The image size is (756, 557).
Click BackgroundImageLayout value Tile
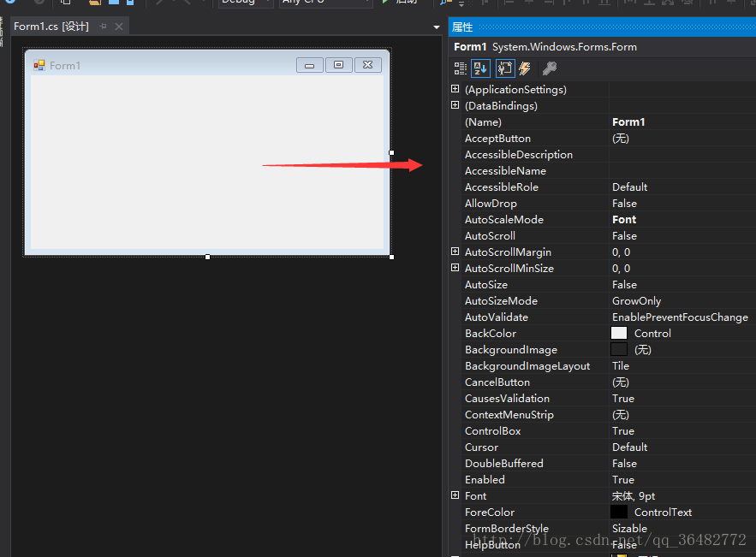[x=621, y=365]
